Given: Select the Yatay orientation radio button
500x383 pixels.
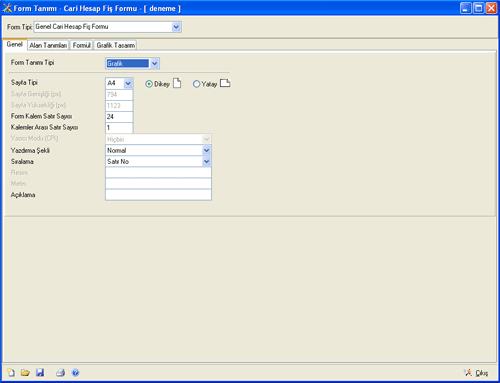Looking at the screenshot, I should point(196,84).
